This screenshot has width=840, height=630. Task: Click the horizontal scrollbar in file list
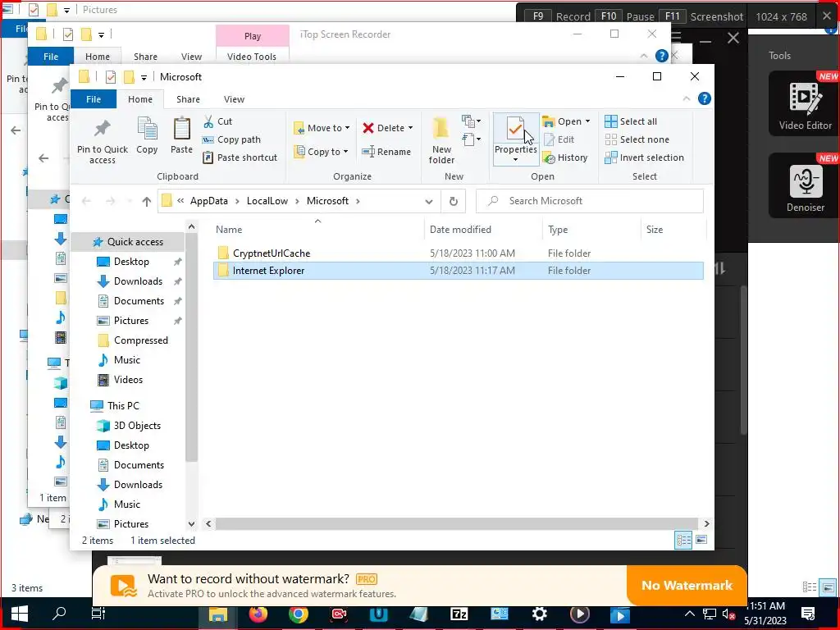pos(456,524)
